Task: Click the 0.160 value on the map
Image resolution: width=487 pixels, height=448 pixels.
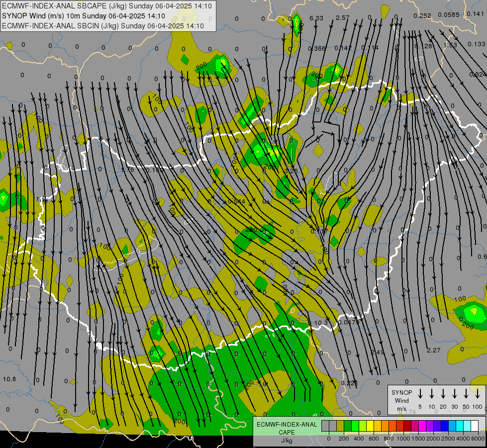Action: [154, 170]
